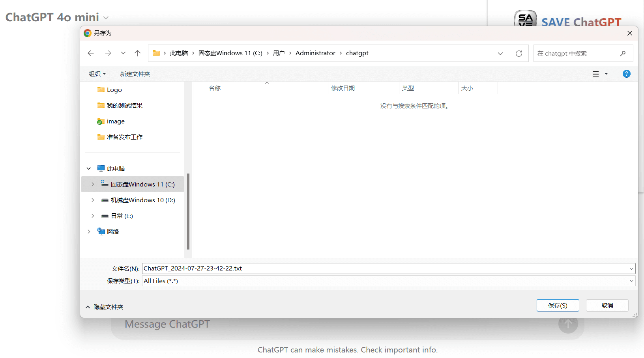Select the 机械盘Windows 10 (D:) drive
Screen dimensions: 644x358
point(138,200)
